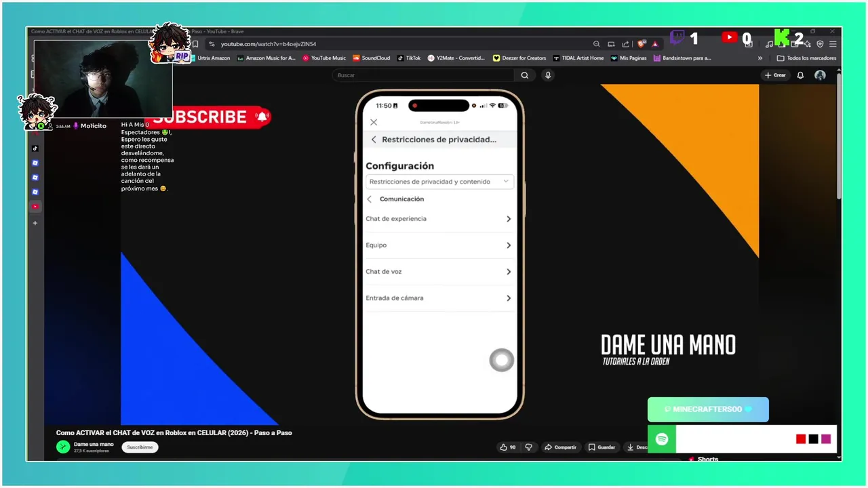Click back arrow next to Comunicación
Viewport: 868px width, 488px height.
370,199
